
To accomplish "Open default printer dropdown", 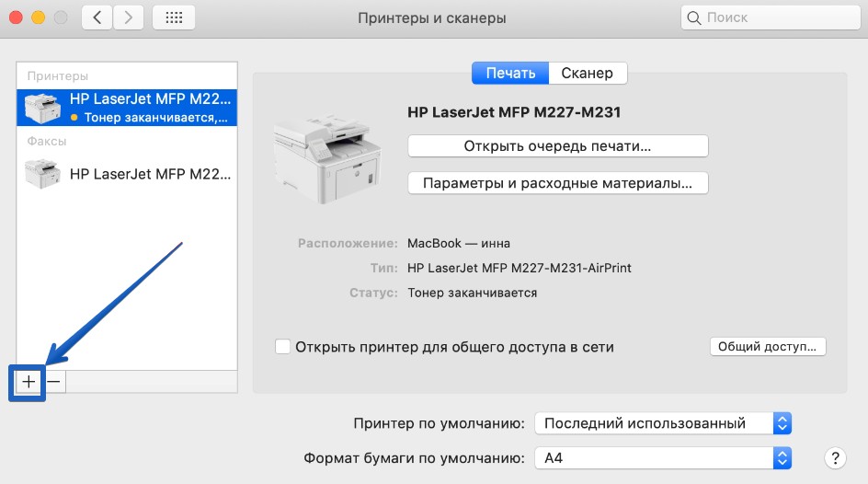I will point(662,423).
